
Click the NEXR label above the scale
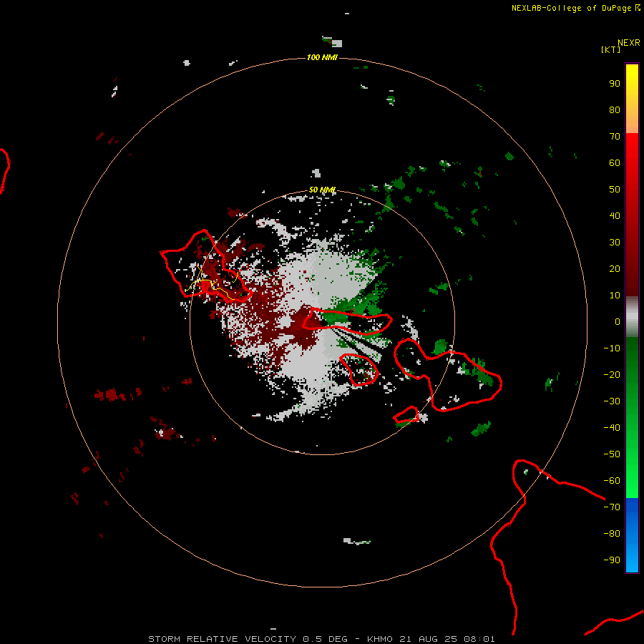pos(629,43)
